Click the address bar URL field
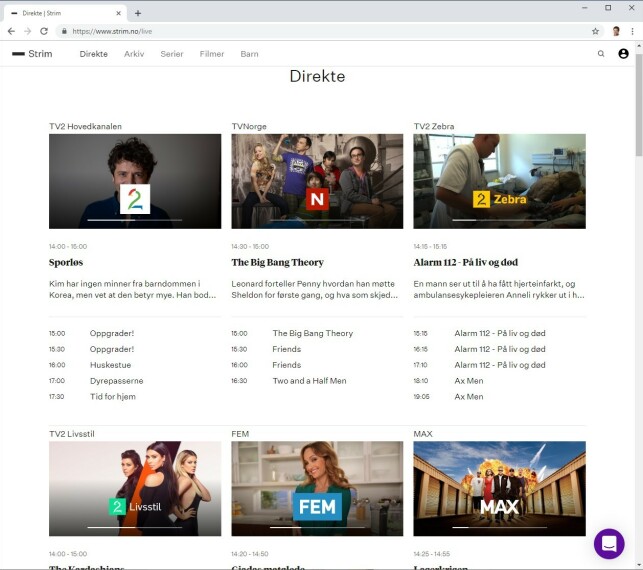 328,31
